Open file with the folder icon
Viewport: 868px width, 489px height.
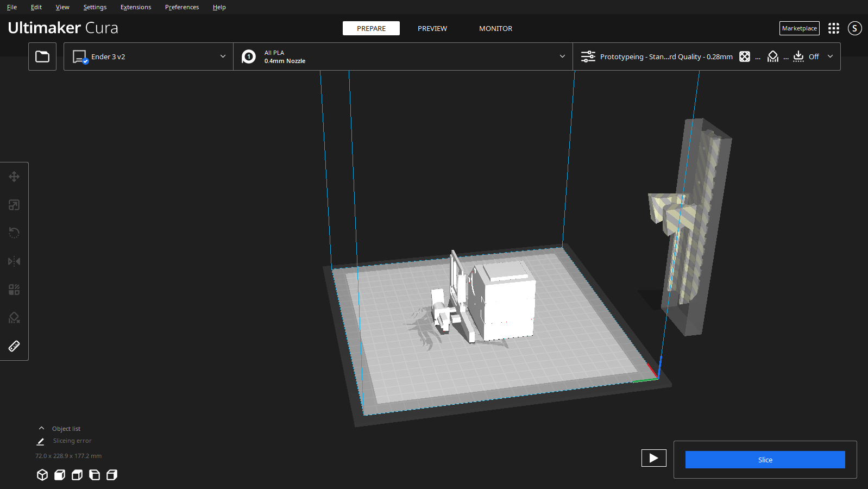click(x=42, y=57)
